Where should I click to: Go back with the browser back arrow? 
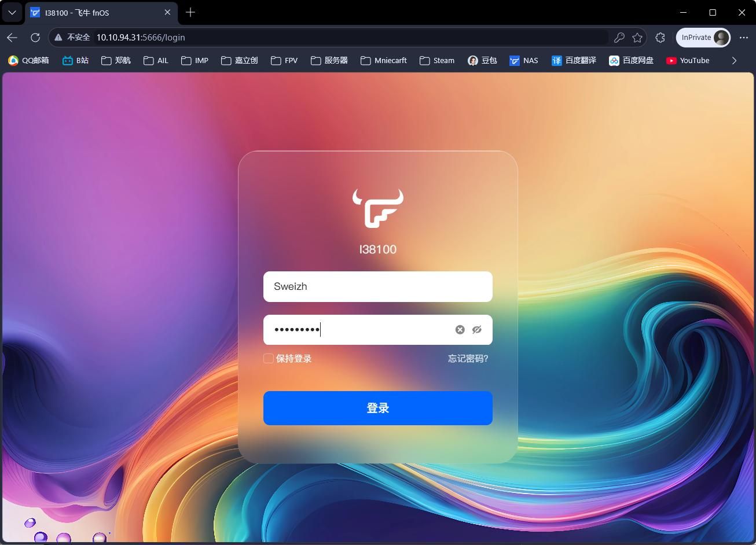click(12, 37)
